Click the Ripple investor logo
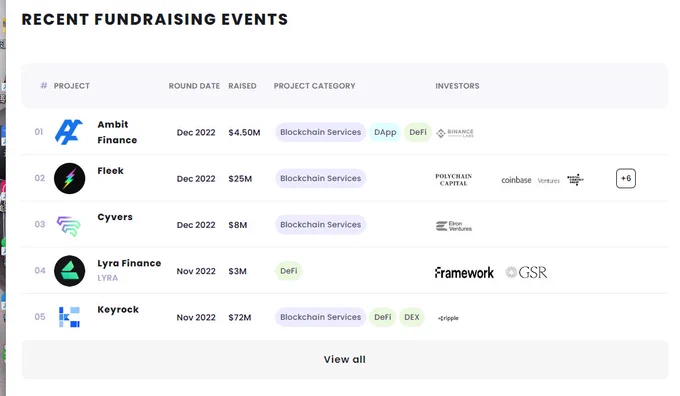Viewport: 680px width, 396px height. point(448,318)
